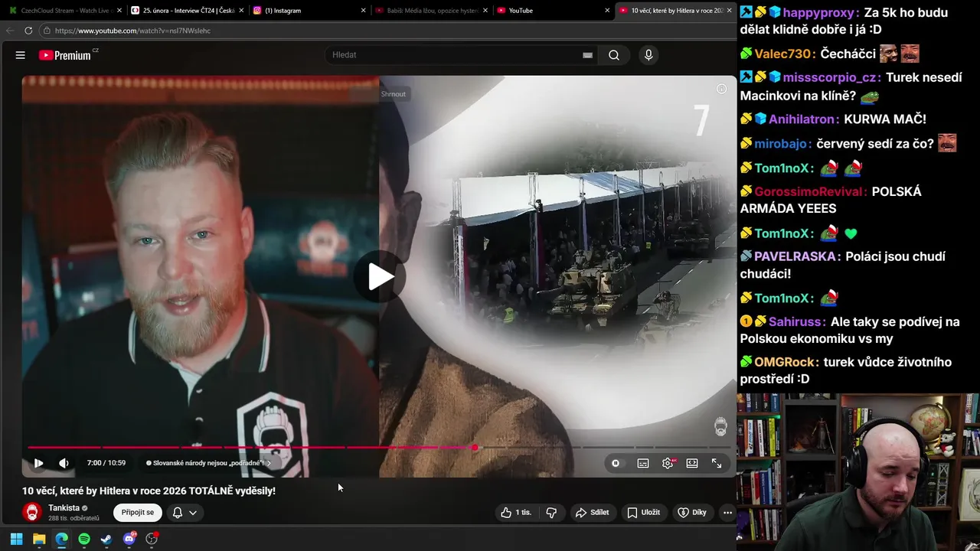Click OMGRock username in chat
This screenshot has height=551, width=980.
[x=786, y=362]
